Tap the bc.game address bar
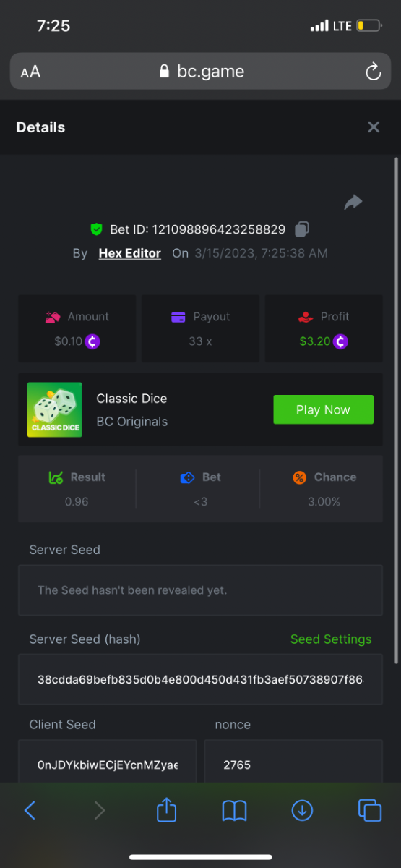This screenshot has width=401, height=868. click(200, 72)
